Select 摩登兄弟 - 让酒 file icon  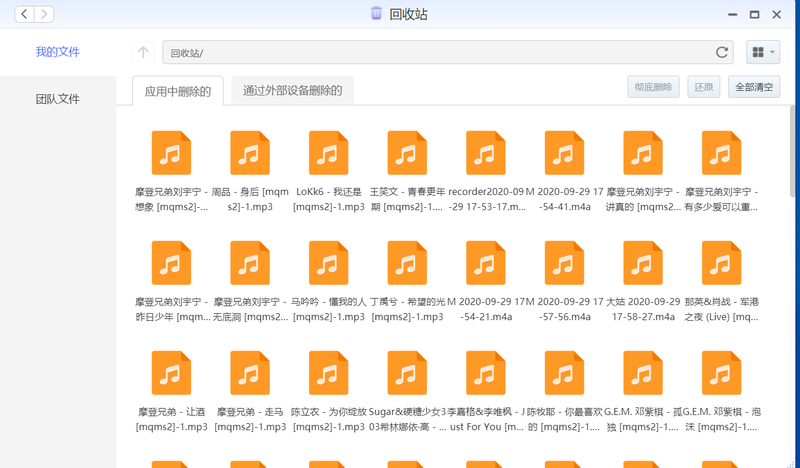[171, 373]
